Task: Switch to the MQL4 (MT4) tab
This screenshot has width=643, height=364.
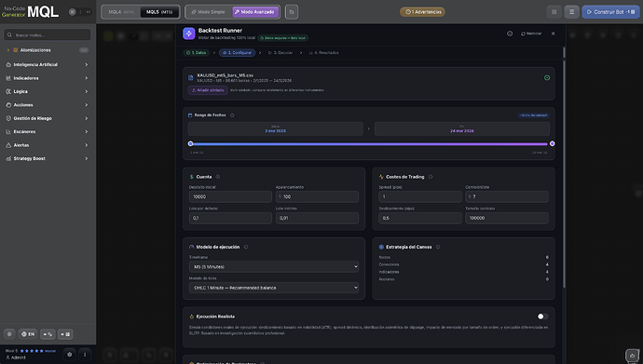Action: (121, 12)
